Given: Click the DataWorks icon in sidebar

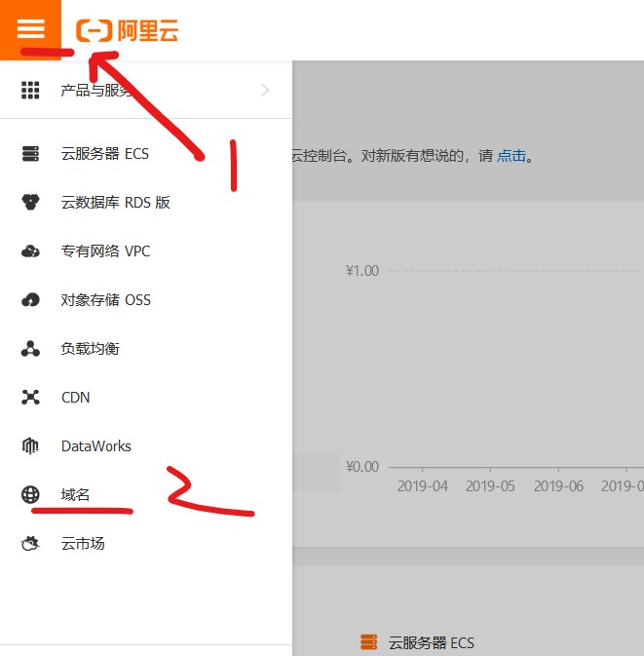Looking at the screenshot, I should point(30,446).
